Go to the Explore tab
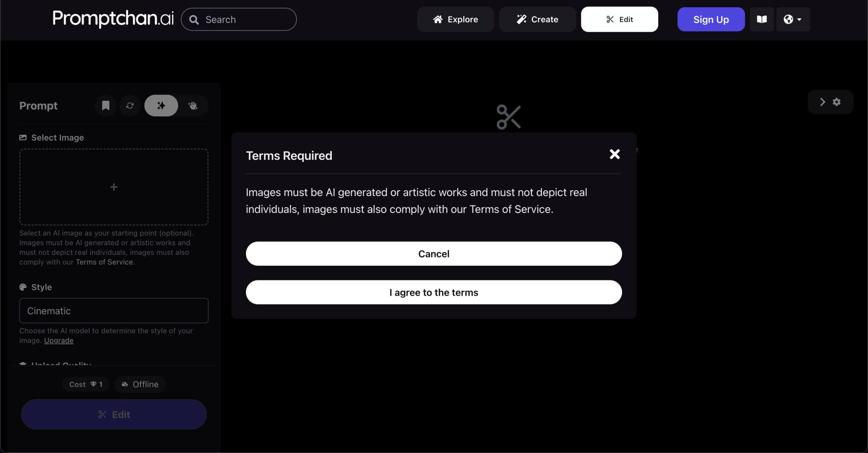The width and height of the screenshot is (868, 453). coord(455,20)
